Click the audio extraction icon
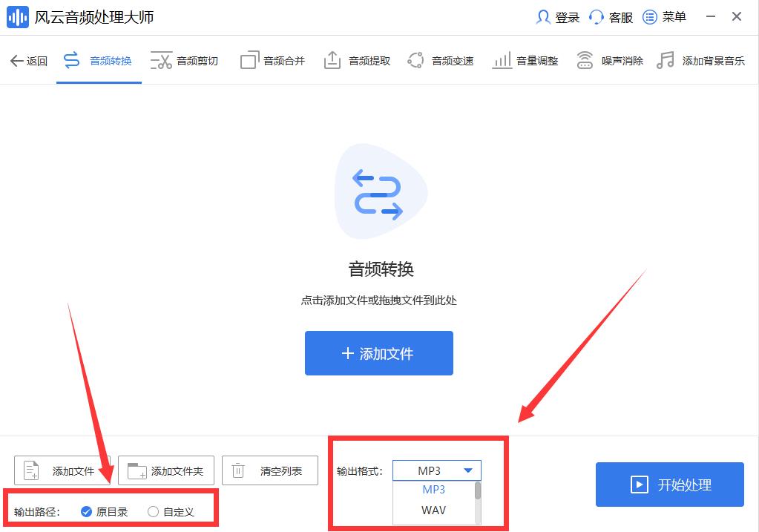The height and width of the screenshot is (532, 759). 332,61
